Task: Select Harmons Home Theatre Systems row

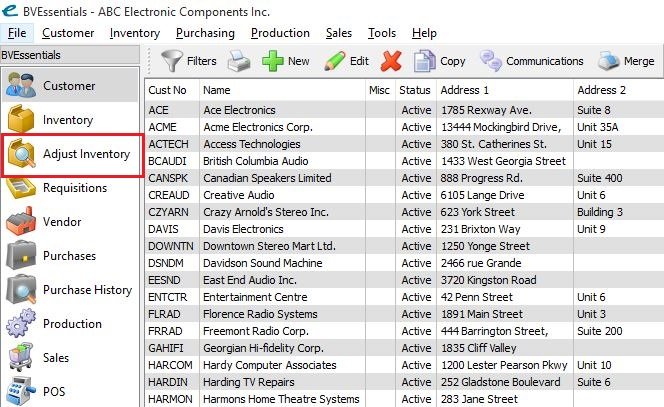Action: point(404,399)
